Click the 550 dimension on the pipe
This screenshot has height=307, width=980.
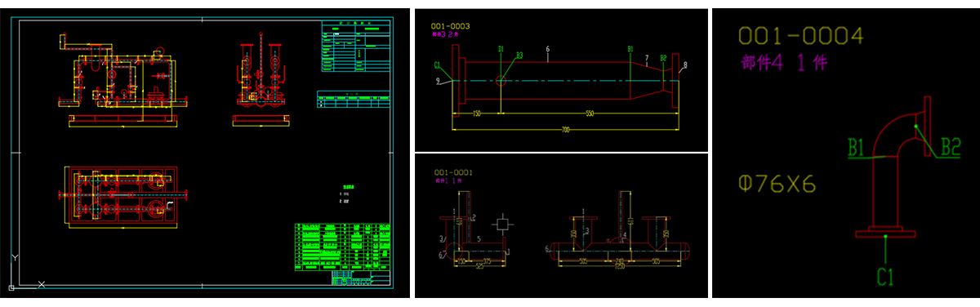tap(590, 113)
